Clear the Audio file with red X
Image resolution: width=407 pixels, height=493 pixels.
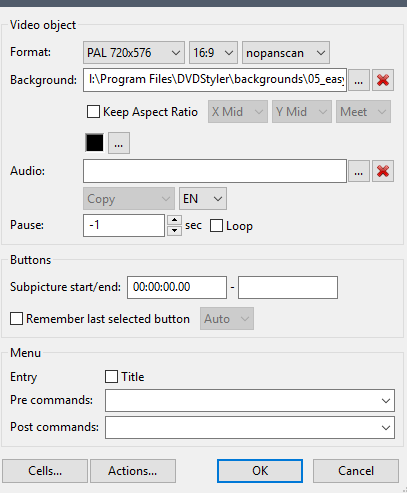coord(383,171)
